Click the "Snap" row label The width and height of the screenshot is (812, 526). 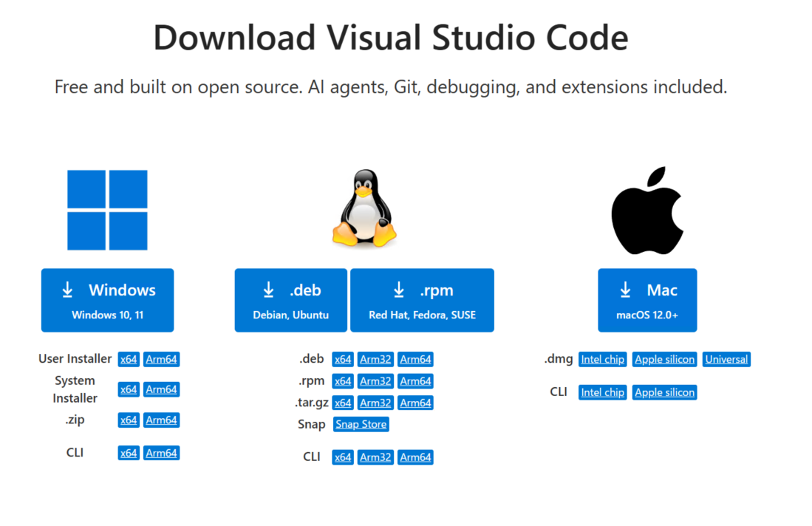point(311,425)
